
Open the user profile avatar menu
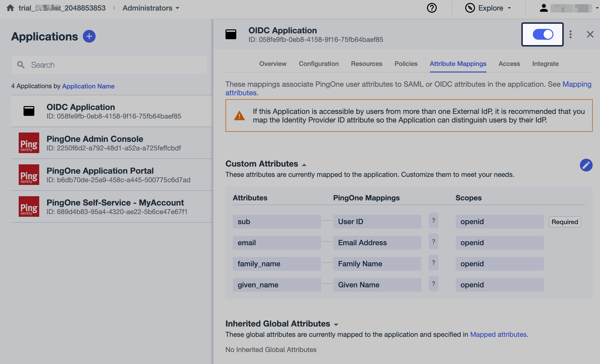pyautogui.click(x=544, y=8)
